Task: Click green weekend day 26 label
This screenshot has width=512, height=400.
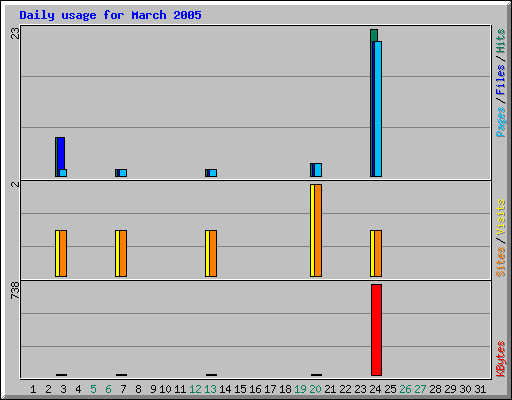Action: pyautogui.click(x=405, y=389)
